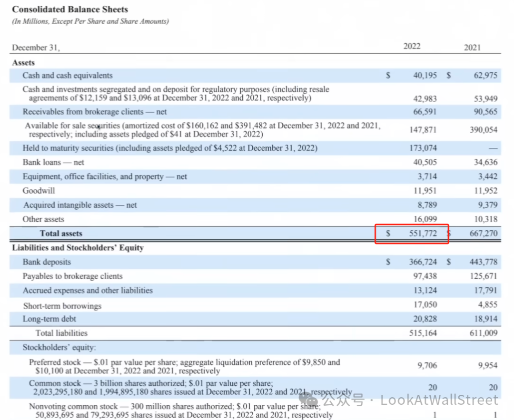
Task: Click the 9,954 preferred stock value
Action: [488, 366]
